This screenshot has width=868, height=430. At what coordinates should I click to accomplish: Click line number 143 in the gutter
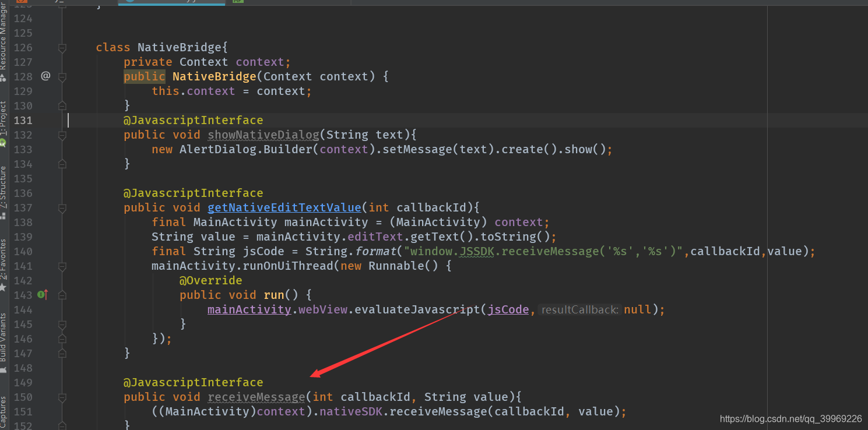pyautogui.click(x=23, y=295)
